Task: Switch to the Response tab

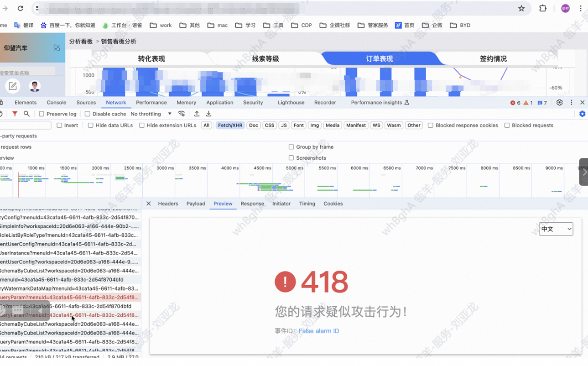Action: click(252, 204)
